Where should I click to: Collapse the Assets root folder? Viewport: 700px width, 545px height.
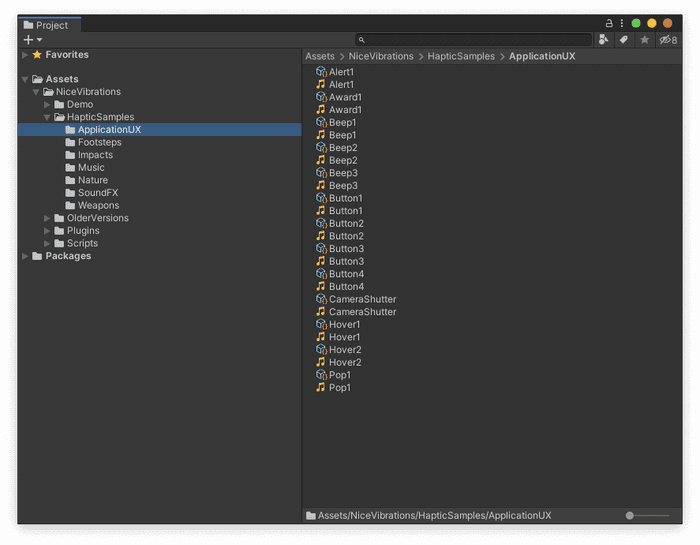[x=25, y=79]
